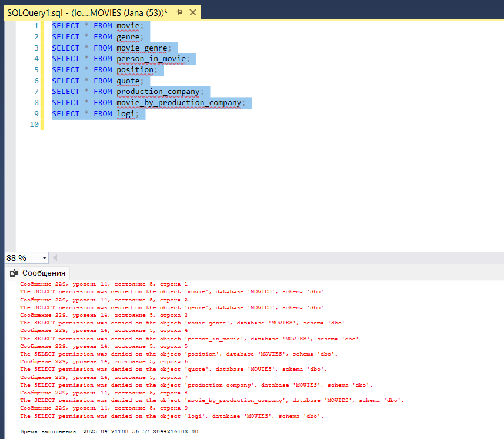Click the table name logi on line 9
This screenshot has height=439, width=504.
(x=126, y=114)
